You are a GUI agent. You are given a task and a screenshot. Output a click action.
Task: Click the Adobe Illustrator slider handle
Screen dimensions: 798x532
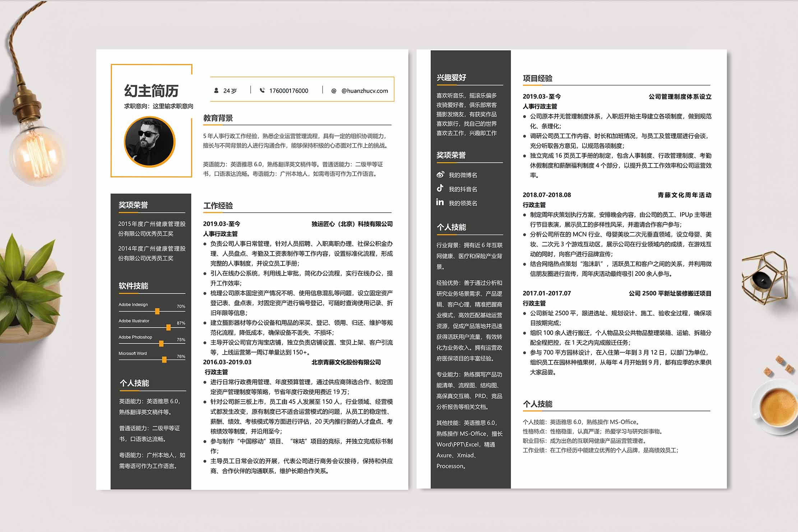pyautogui.click(x=168, y=327)
